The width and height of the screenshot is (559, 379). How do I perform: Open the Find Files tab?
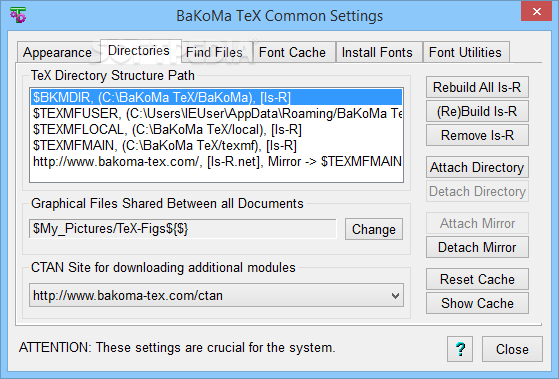(x=214, y=52)
